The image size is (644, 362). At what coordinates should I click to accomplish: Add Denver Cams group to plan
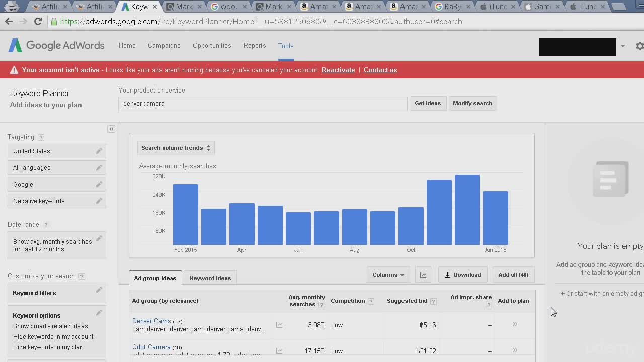(515, 324)
